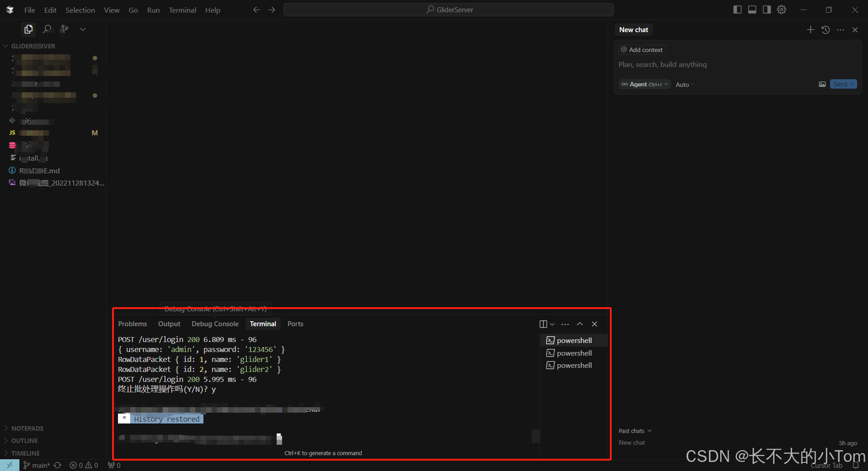Toggle the primary sidebar layout icon
Viewport: 868px width, 471px height.
tap(737, 9)
